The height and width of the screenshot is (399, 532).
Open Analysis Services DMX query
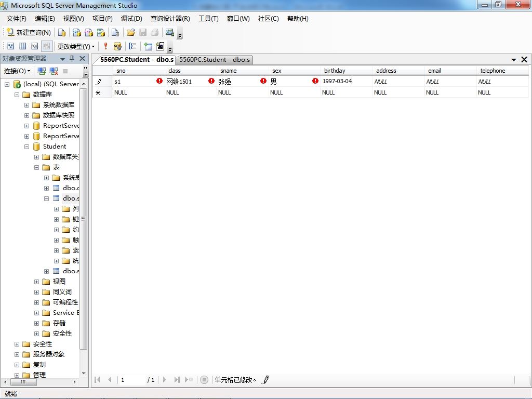point(89,32)
